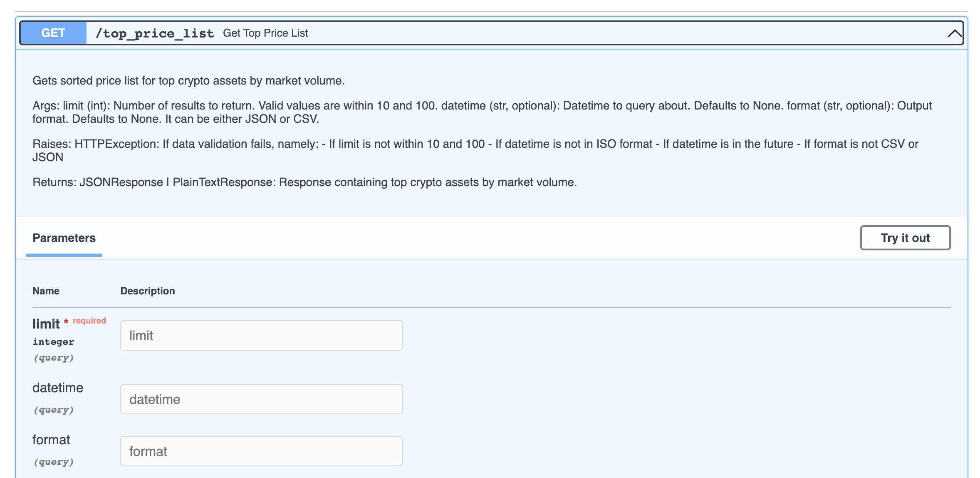Click the datetime parameter name label
Image resolution: width=980 pixels, height=478 pixels.
[x=58, y=388]
